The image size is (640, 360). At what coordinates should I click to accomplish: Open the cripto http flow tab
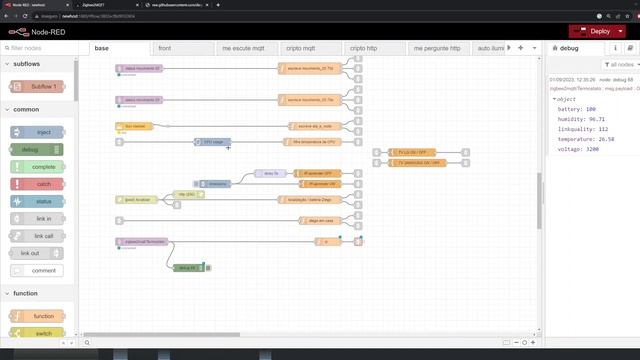click(374, 48)
